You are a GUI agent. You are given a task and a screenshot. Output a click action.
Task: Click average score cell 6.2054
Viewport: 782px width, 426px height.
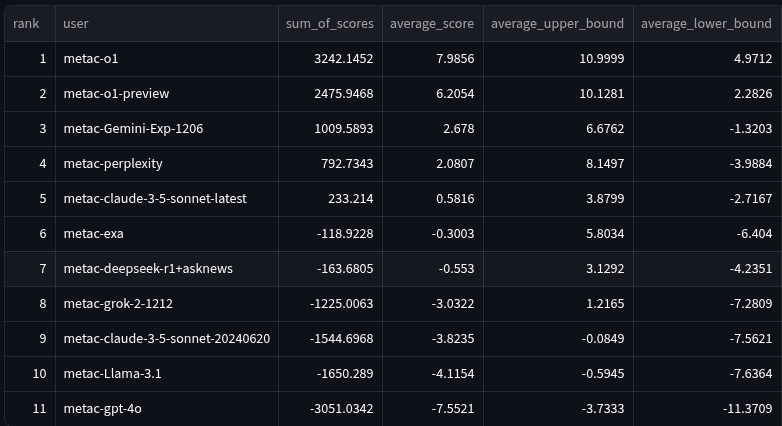[x=433, y=94]
